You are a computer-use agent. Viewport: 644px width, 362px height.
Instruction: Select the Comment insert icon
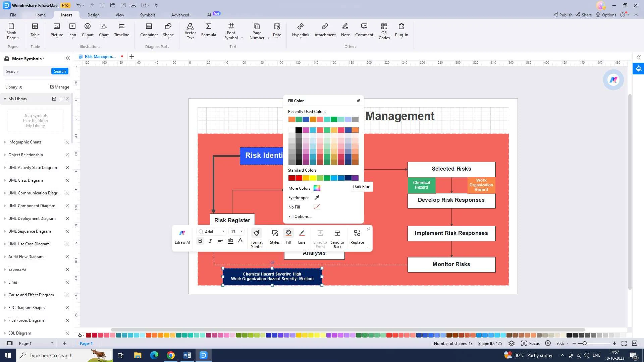[365, 29]
